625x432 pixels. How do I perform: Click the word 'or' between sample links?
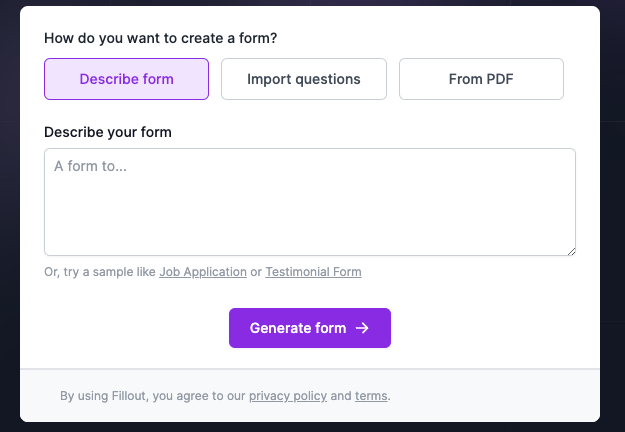[x=256, y=272]
